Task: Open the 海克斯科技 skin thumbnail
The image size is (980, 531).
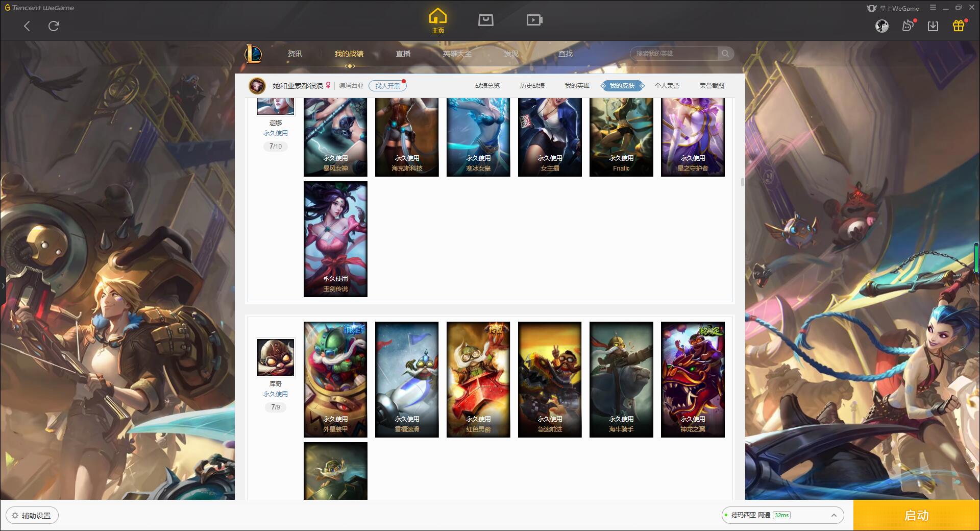Action: [407, 137]
